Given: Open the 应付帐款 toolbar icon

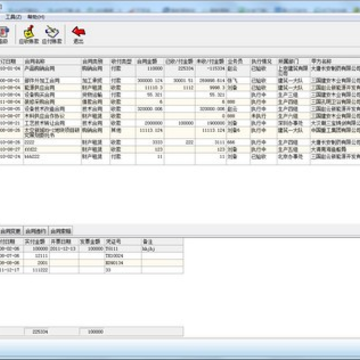Looking at the screenshot, I should tap(52, 35).
